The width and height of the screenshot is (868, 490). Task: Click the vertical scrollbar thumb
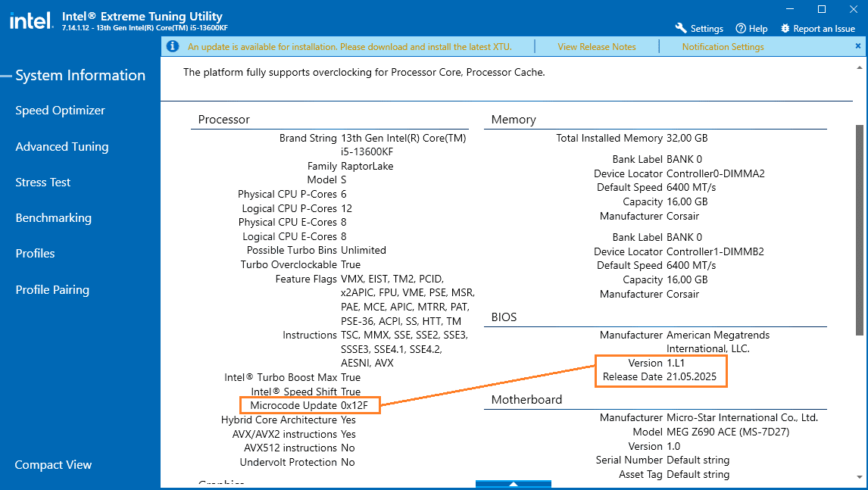pos(859,229)
